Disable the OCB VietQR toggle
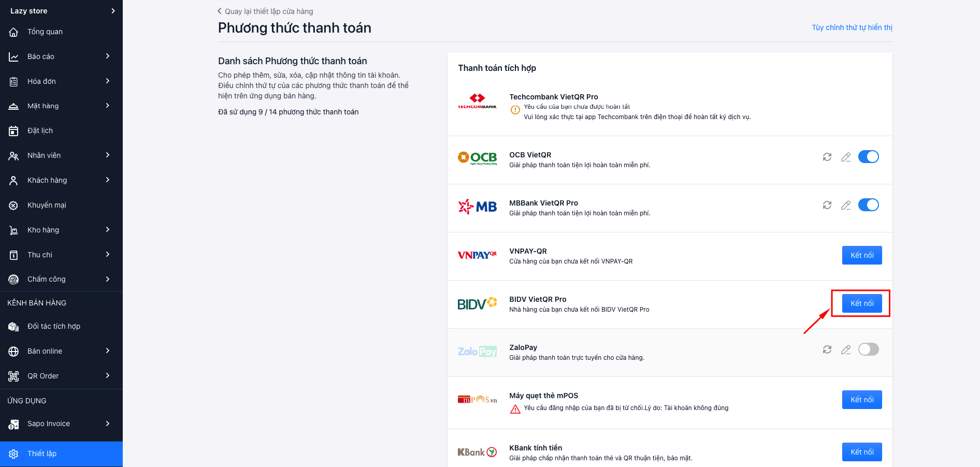 (x=869, y=157)
